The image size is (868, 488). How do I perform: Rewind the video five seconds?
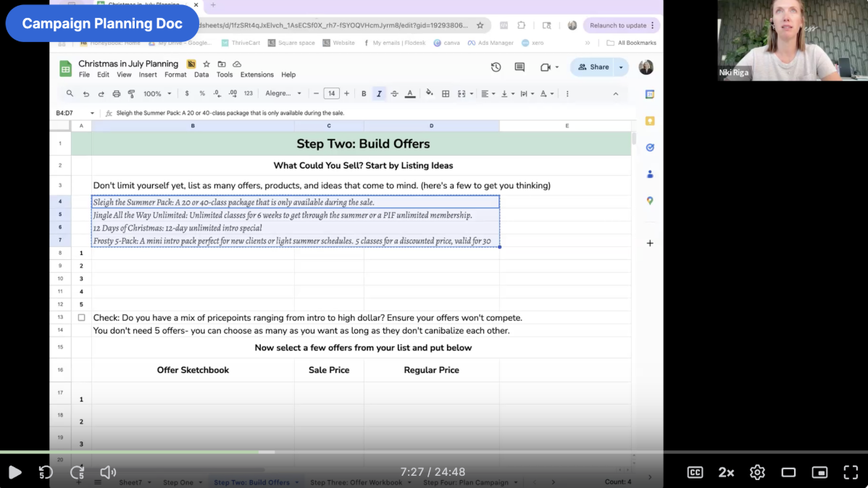pyautogui.click(x=46, y=472)
